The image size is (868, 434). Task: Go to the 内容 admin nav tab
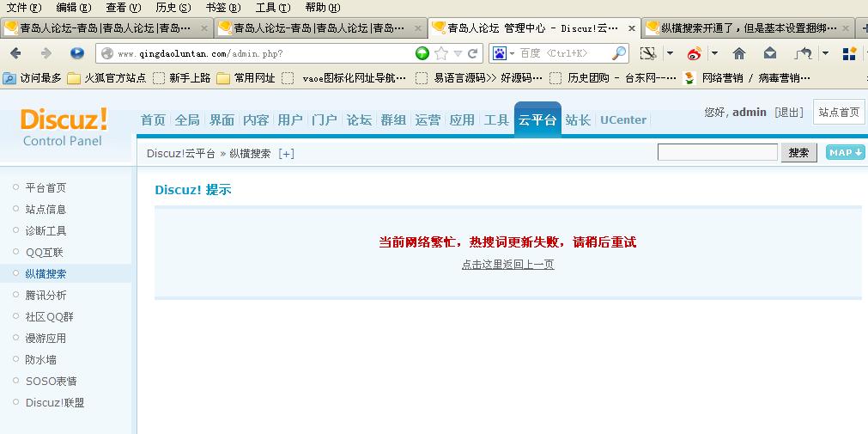(x=256, y=119)
